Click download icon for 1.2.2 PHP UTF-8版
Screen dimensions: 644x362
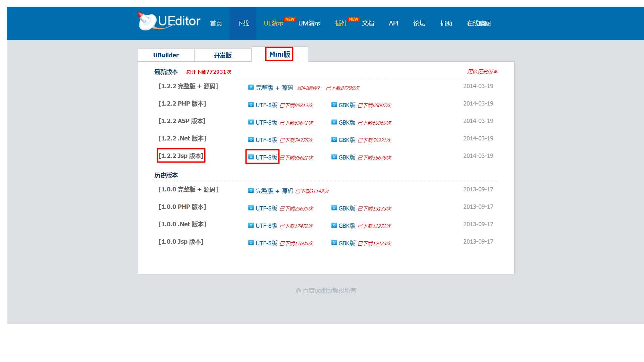(251, 105)
